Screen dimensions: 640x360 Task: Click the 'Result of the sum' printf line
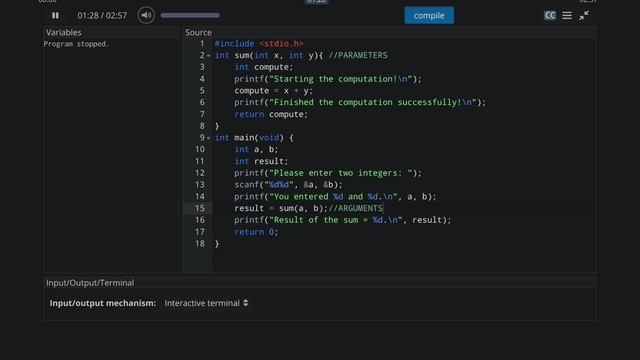343,220
